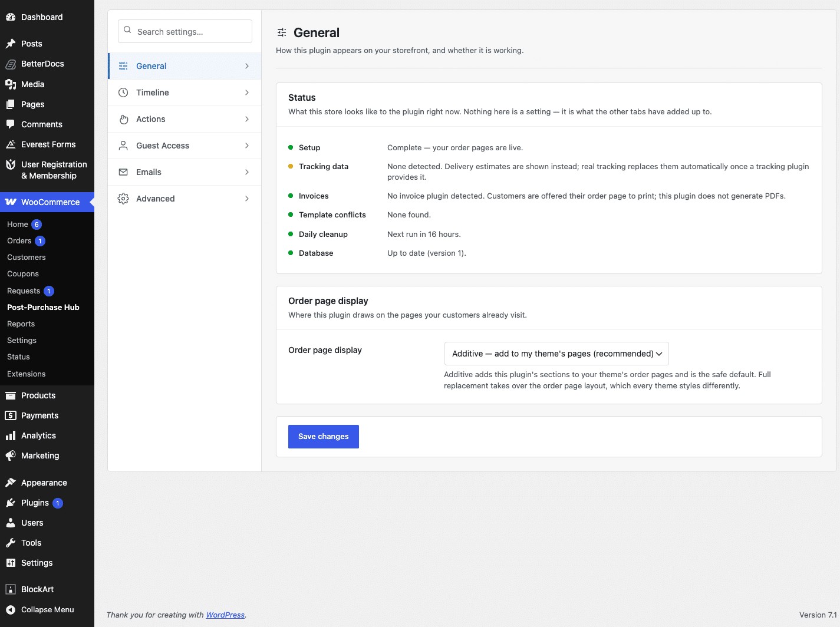Viewport: 840px width, 627px height.
Task: Click the WordPress Settings sliders icon
Action: tap(11, 563)
